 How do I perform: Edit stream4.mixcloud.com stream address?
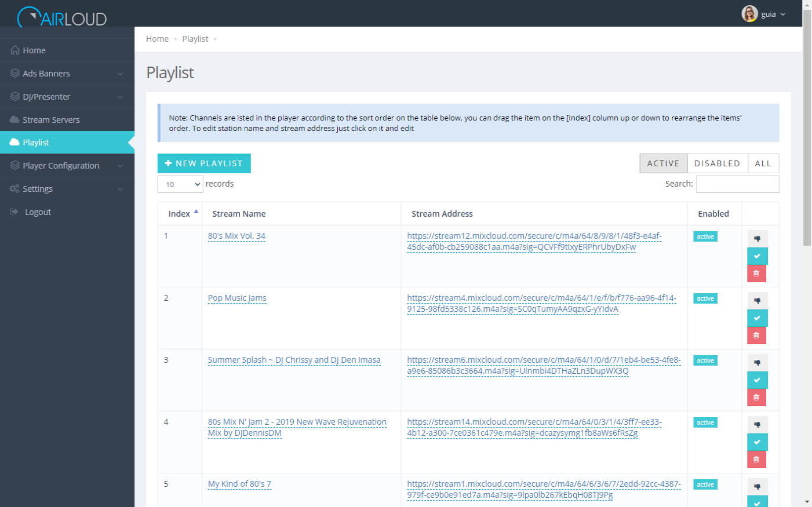[541, 303]
